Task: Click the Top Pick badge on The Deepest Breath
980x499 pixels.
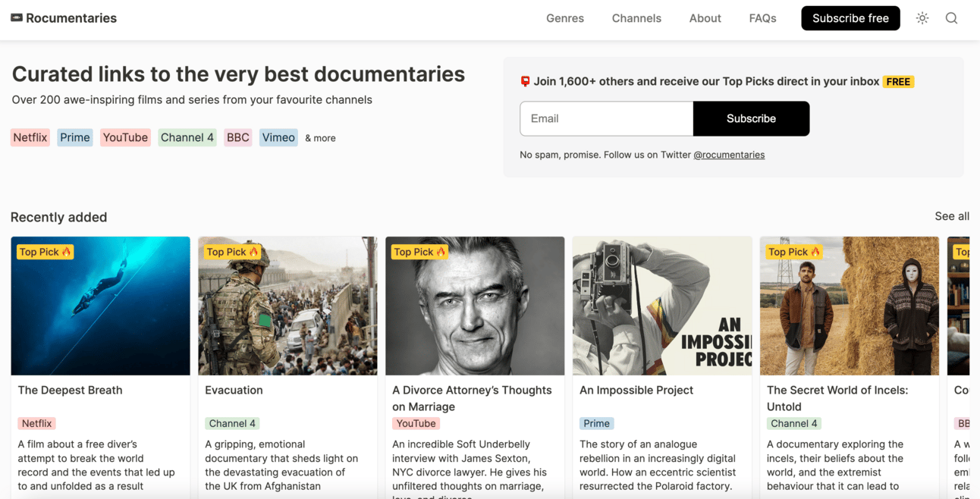Action: [45, 252]
